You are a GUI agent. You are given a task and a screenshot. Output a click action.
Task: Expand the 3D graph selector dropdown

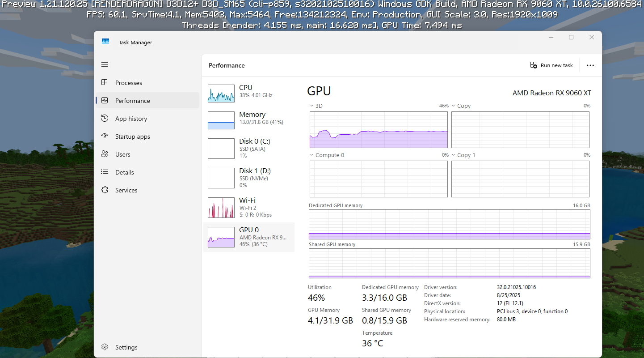tap(311, 106)
